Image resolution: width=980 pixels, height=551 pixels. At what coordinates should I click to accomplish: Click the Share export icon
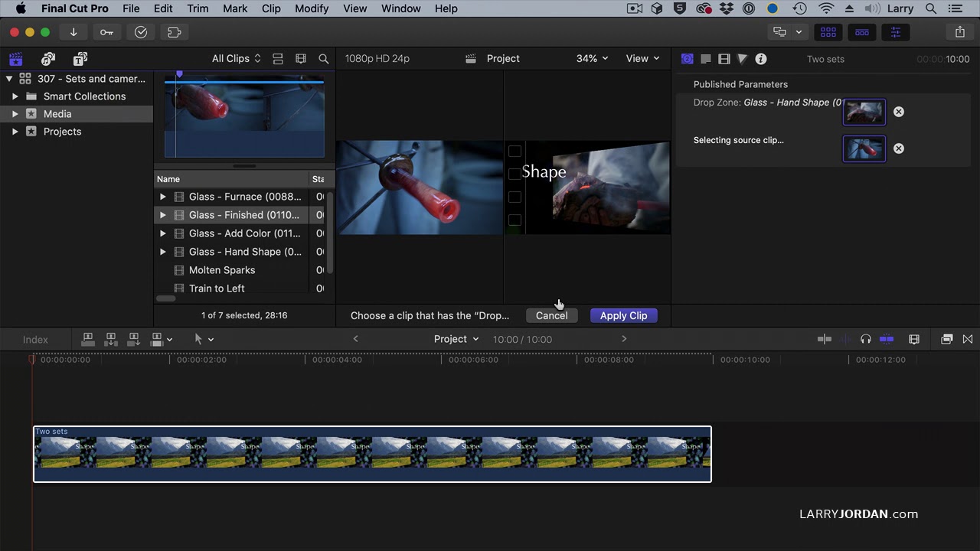pyautogui.click(x=960, y=32)
